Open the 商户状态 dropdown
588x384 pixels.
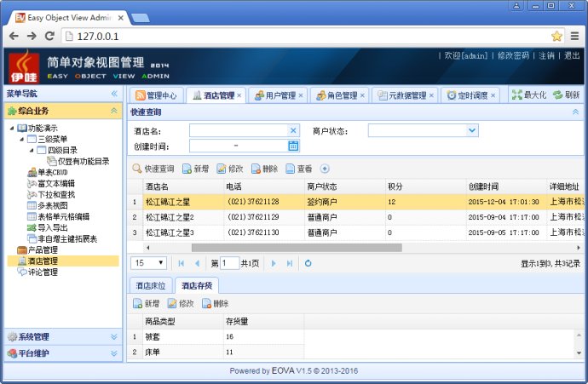(x=472, y=130)
